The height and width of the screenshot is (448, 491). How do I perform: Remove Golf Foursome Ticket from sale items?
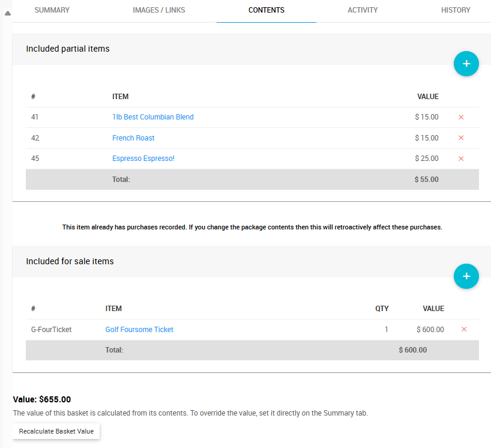pyautogui.click(x=464, y=330)
